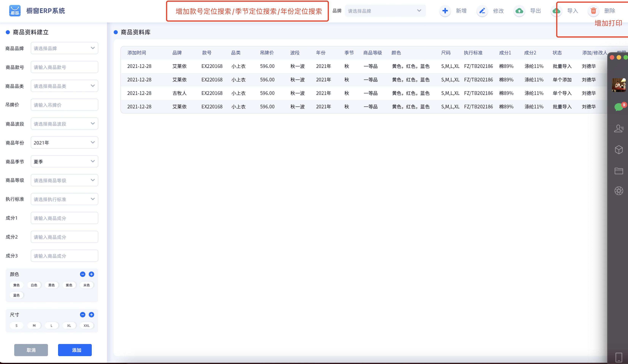Click the gray 取消 button
This screenshot has width=628, height=364.
pyautogui.click(x=31, y=350)
